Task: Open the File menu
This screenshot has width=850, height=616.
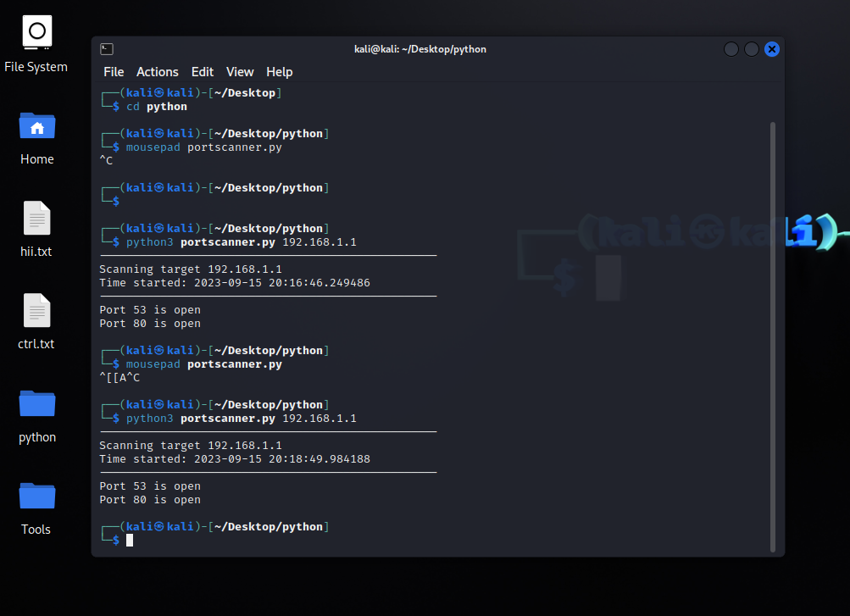Action: click(114, 72)
